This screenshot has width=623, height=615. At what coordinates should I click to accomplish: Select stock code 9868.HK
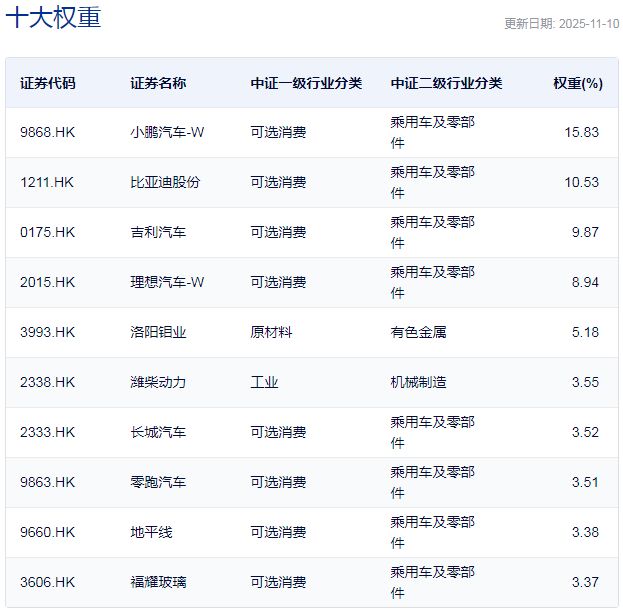(47, 132)
